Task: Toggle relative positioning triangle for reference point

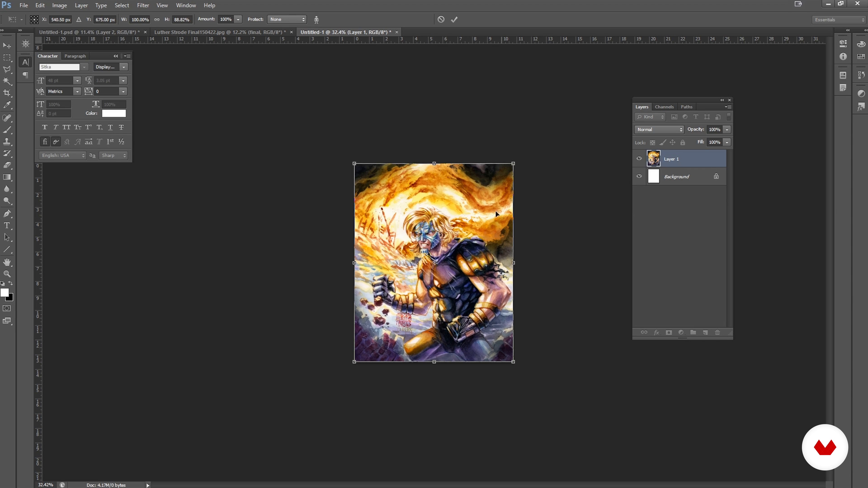Action: point(78,19)
